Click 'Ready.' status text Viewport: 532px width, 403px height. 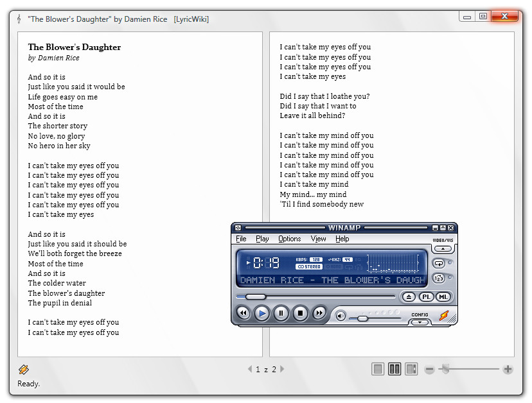point(28,384)
